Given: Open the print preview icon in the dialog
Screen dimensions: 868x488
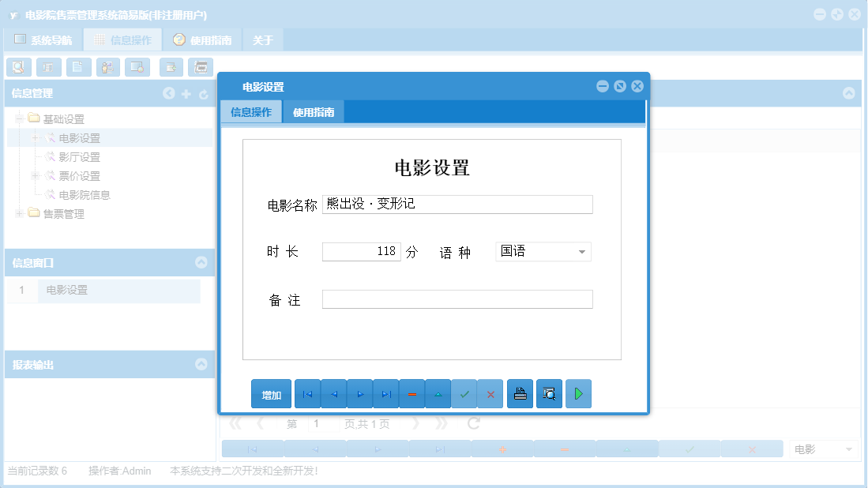Looking at the screenshot, I should [x=549, y=393].
